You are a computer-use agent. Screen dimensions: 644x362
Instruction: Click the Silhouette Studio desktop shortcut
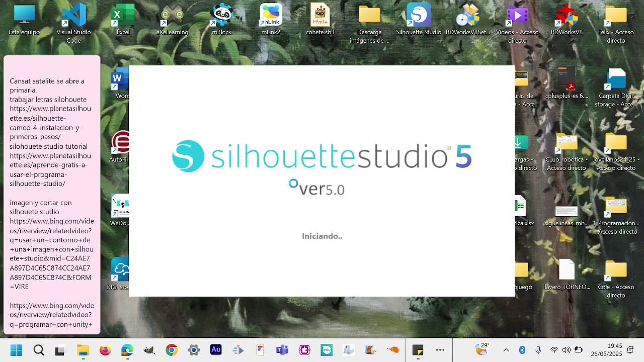(x=419, y=20)
